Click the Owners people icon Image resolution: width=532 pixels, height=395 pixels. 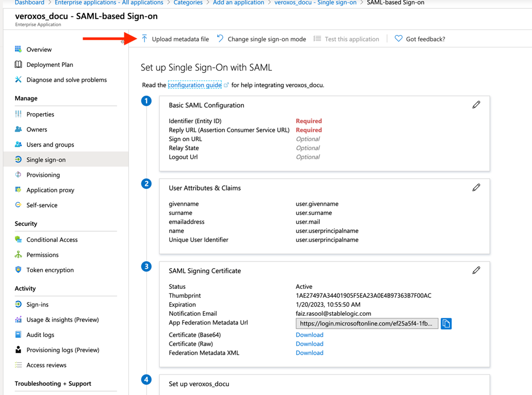(18, 129)
